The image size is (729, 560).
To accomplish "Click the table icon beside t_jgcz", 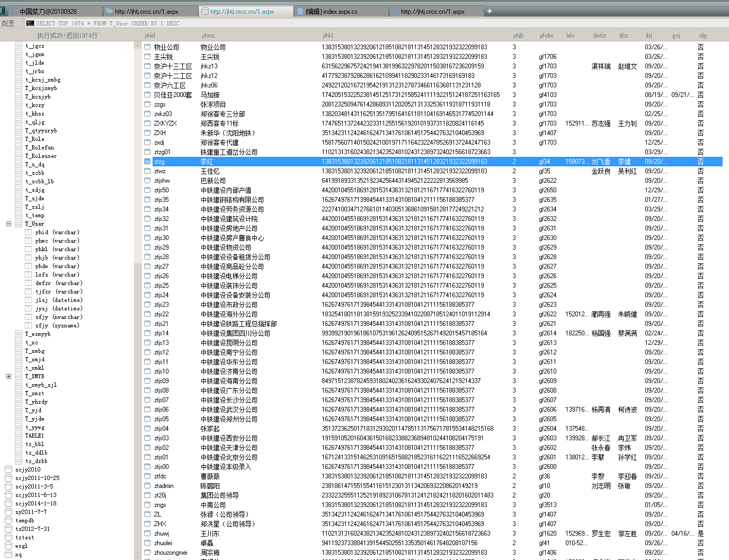I will [19, 46].
